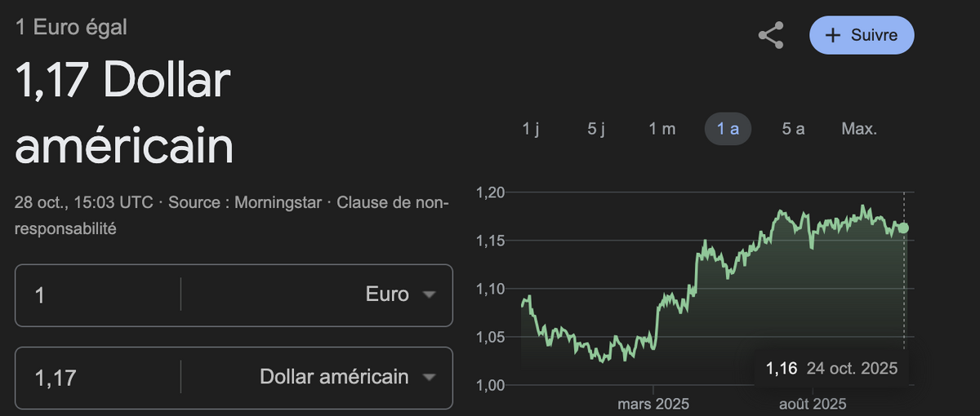980x416 pixels.
Task: Switch chart to 5 a range
Action: coord(793,129)
